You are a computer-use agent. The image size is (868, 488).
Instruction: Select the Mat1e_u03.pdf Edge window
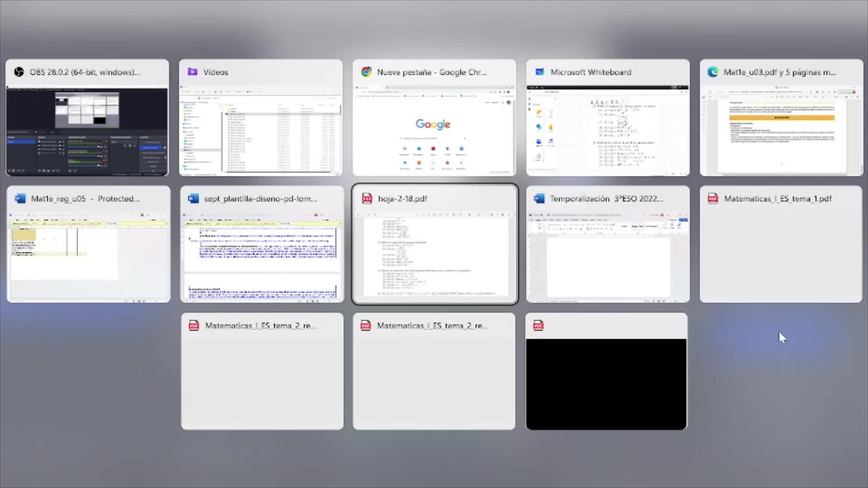point(781,131)
